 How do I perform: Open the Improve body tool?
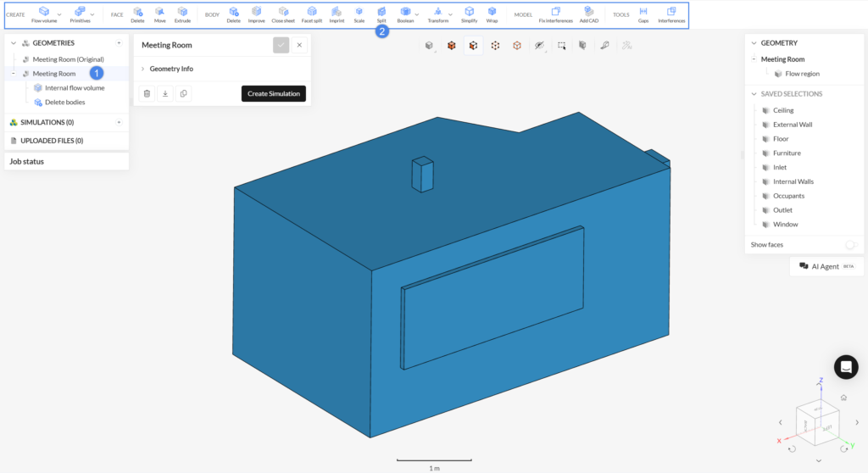256,14
